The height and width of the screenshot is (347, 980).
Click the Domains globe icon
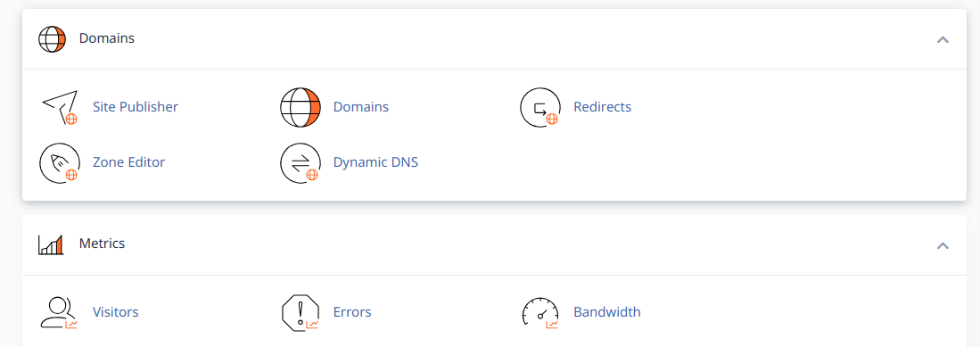point(300,107)
